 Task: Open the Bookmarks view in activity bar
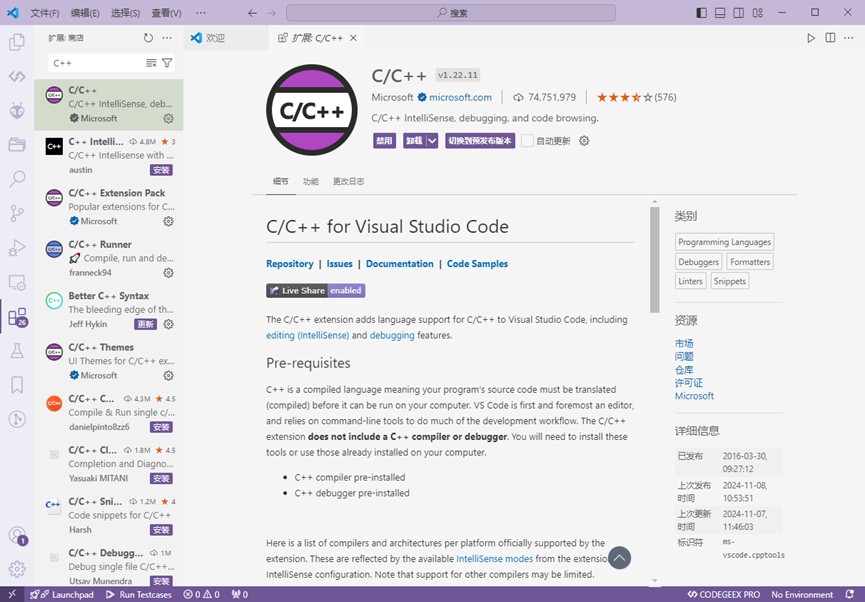[17, 385]
